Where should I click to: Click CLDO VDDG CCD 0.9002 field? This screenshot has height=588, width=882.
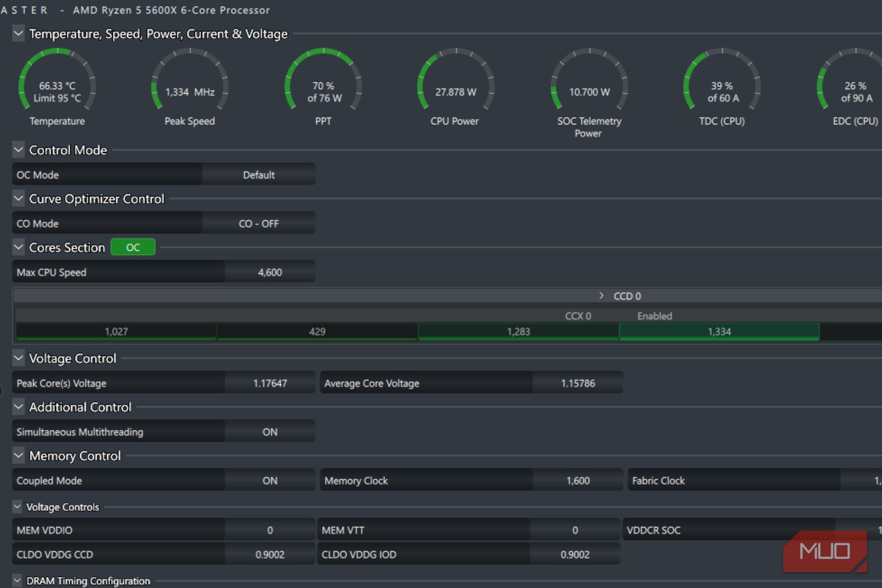coord(270,554)
